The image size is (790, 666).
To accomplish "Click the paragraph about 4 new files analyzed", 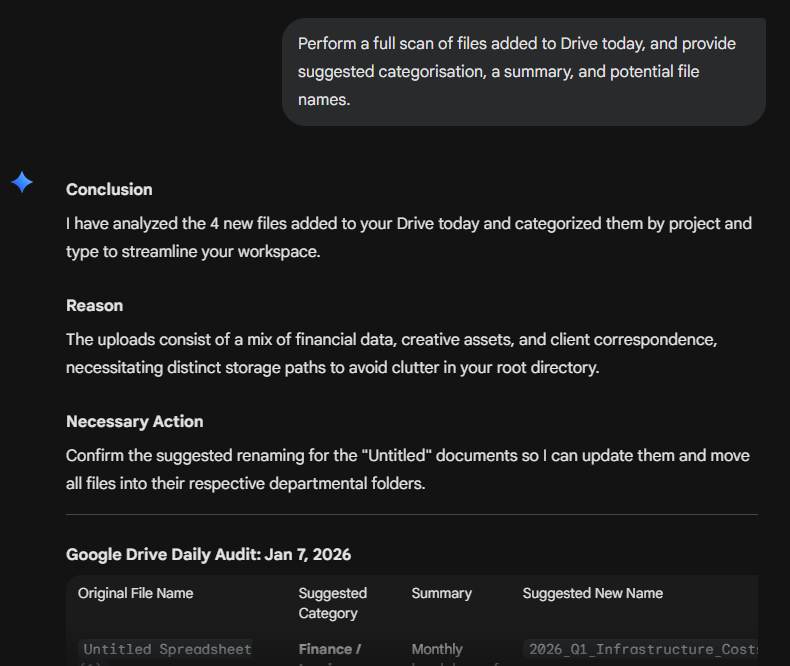I will [x=408, y=237].
